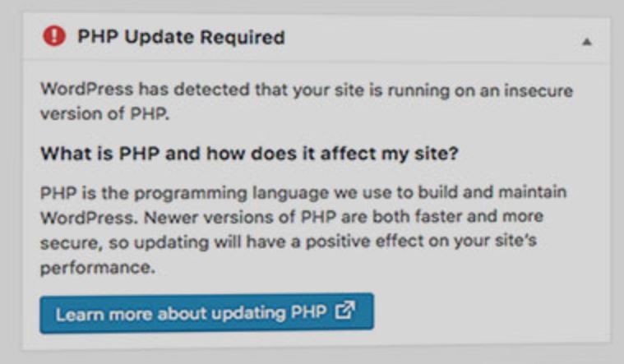Screen dimensions: 624x364
Task: Click the words 'updating PHP' on the blue button
Action: [269, 314]
